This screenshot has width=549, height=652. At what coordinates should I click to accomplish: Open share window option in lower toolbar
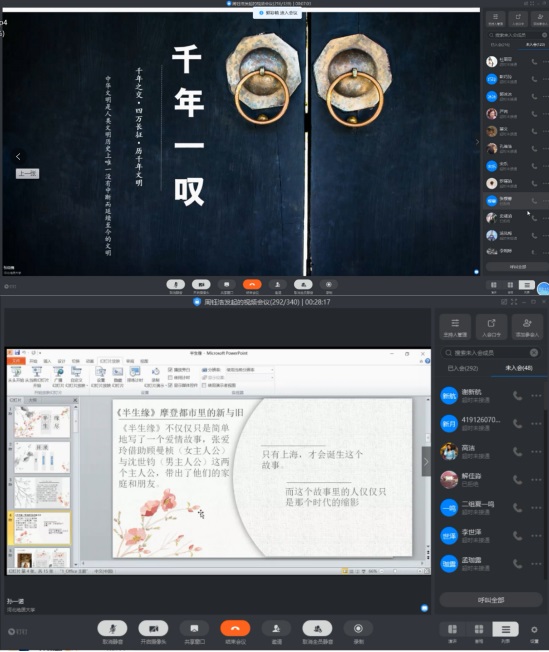[194, 628]
